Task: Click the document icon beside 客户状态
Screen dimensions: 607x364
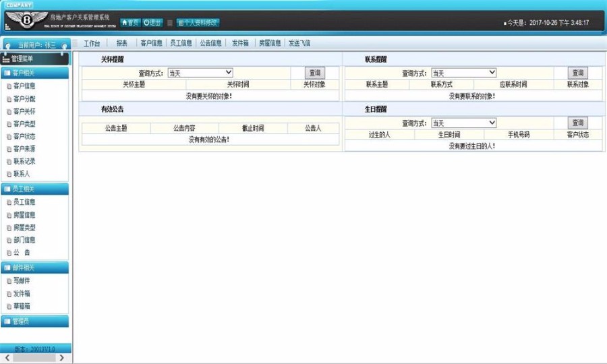Action: 9,137
